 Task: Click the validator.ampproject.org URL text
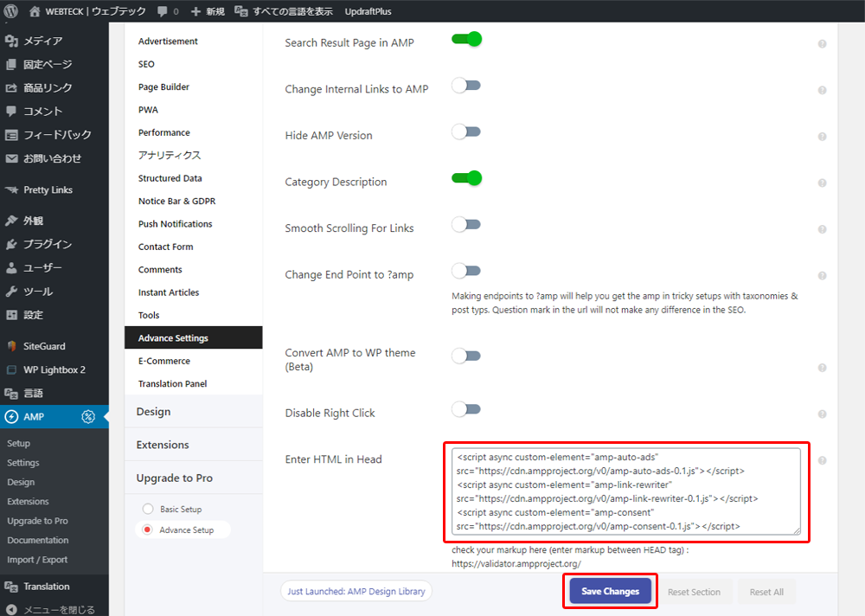coord(516,563)
